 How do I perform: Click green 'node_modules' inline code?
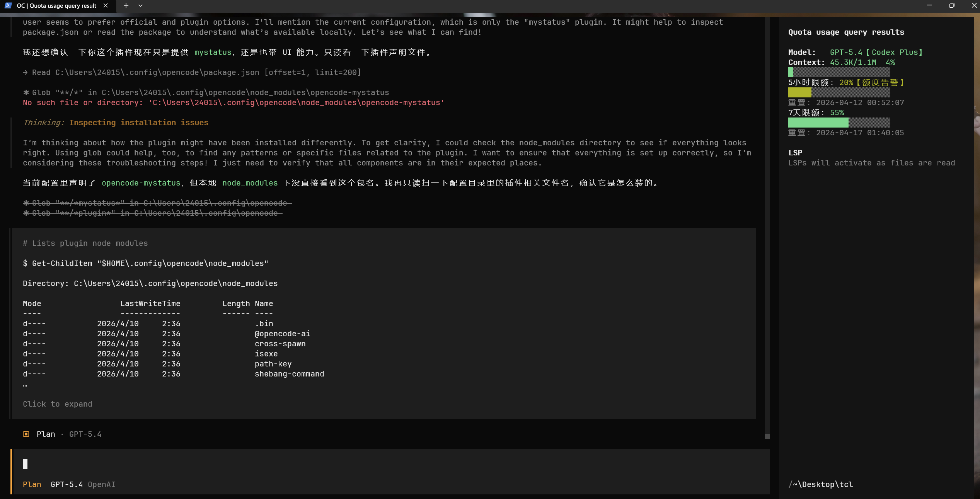point(250,183)
